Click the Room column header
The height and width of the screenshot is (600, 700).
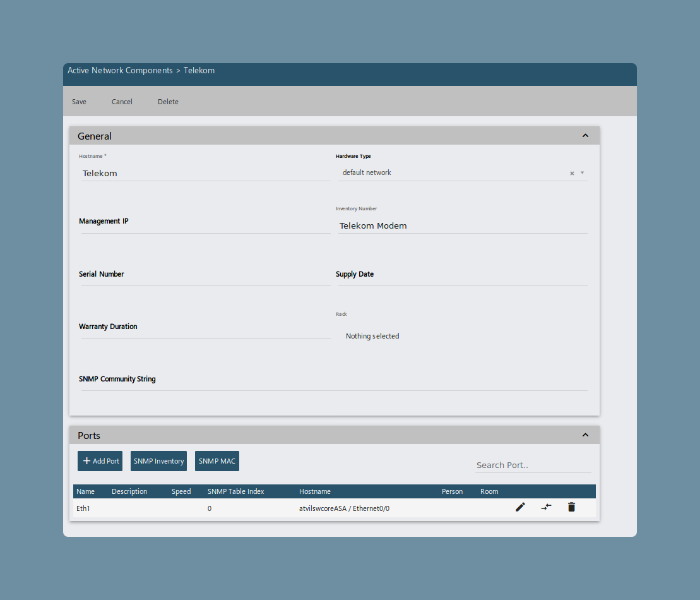point(489,491)
